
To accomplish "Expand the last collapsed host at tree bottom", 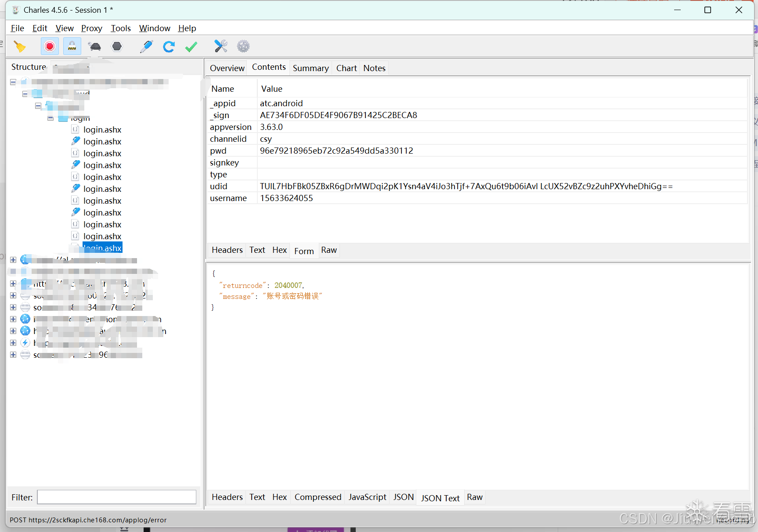I will 13,355.
